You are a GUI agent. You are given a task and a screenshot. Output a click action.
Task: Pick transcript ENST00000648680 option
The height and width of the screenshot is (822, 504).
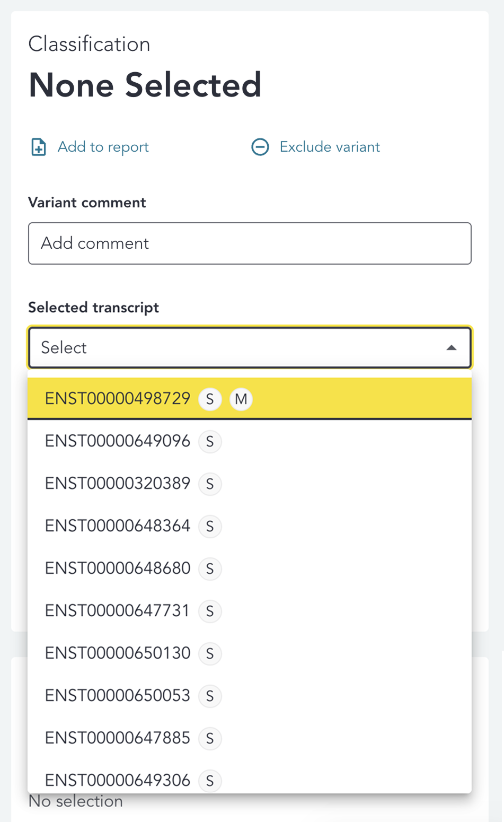tap(117, 569)
